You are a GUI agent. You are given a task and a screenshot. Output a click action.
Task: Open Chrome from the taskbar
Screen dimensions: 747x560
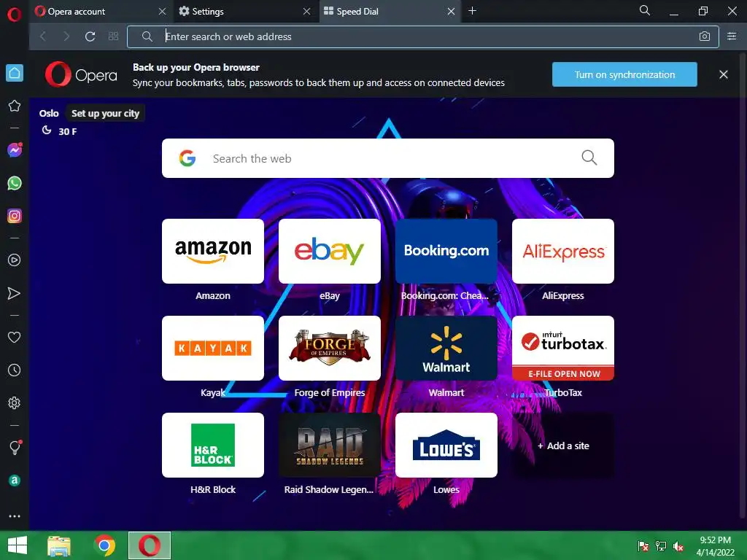click(105, 545)
